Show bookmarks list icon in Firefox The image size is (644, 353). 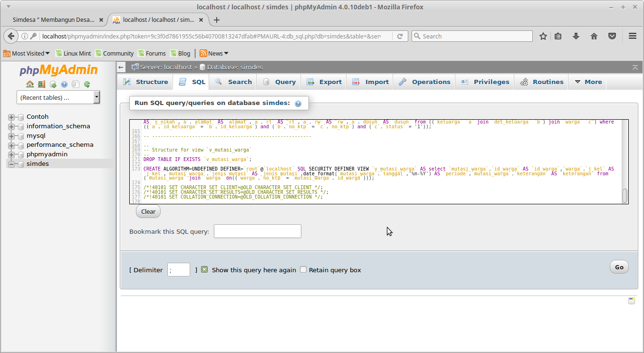(558, 36)
